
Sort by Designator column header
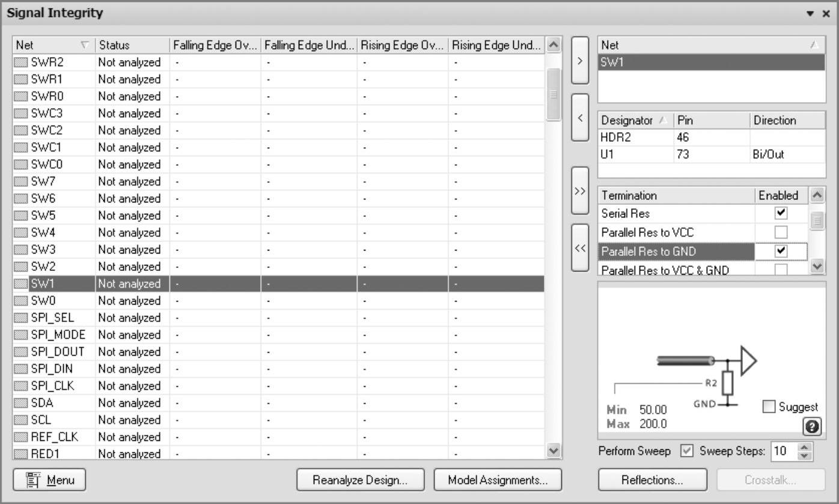635,120
